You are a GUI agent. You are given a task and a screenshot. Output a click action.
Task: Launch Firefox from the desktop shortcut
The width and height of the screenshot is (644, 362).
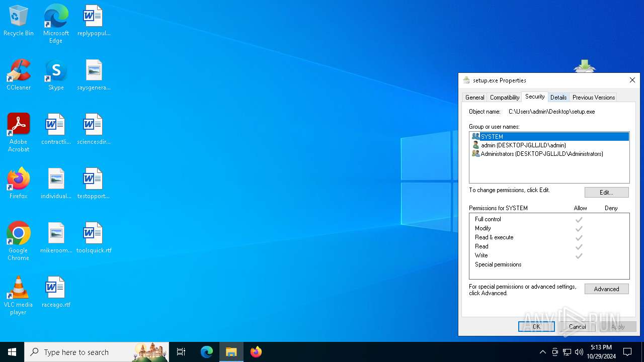19,184
